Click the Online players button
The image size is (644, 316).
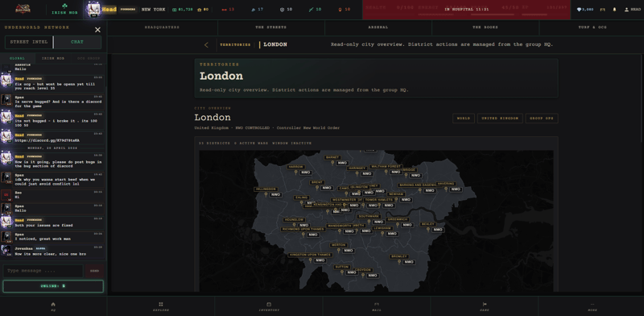click(53, 286)
